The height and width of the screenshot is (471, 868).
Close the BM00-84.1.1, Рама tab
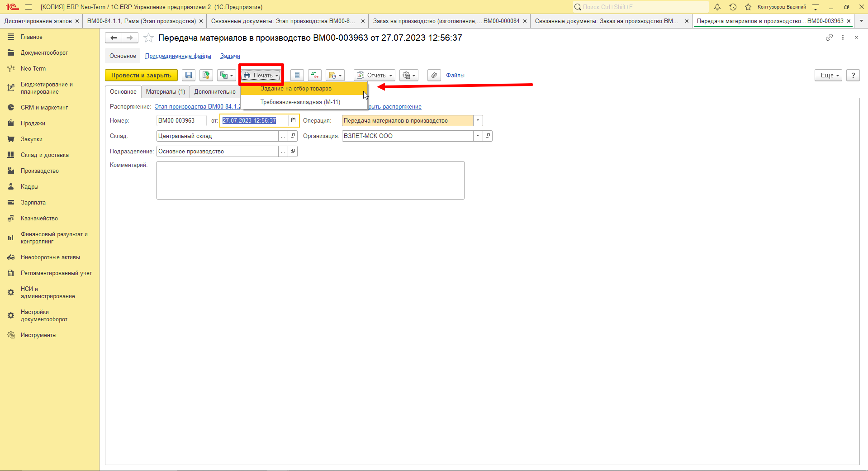point(201,21)
